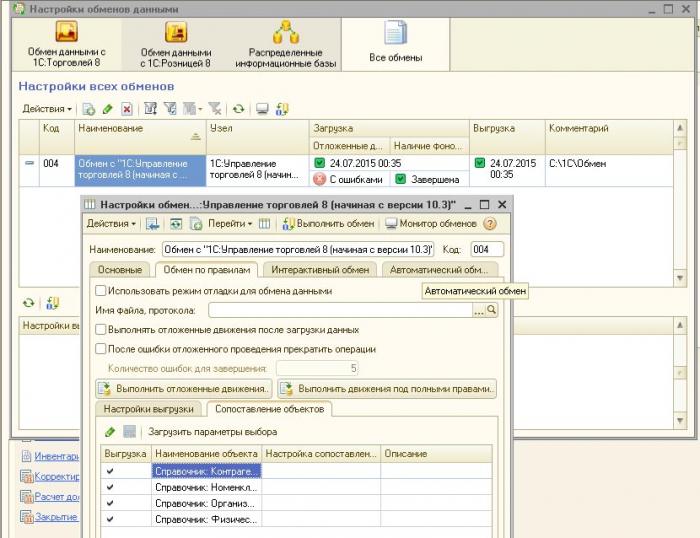This screenshot has height=538, width=700.
Task: Select 'Справочник: Организ...' row name
Action: (206, 503)
